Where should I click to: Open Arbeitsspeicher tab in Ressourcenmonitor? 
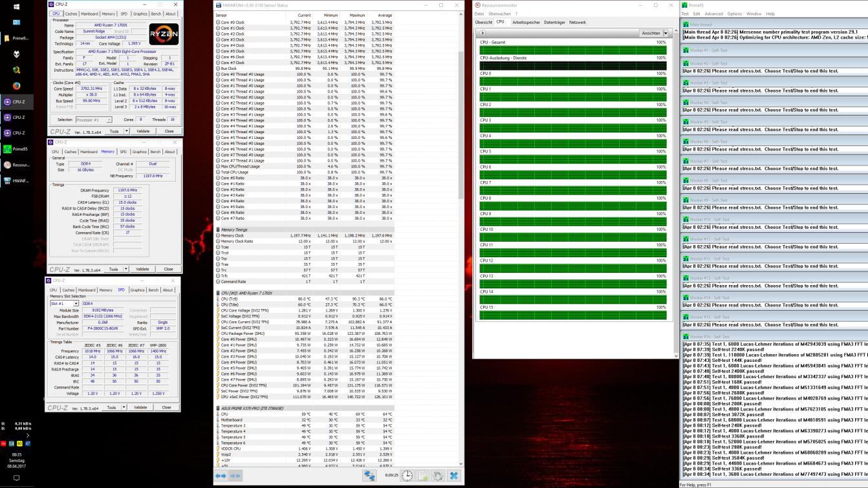pyautogui.click(x=526, y=22)
